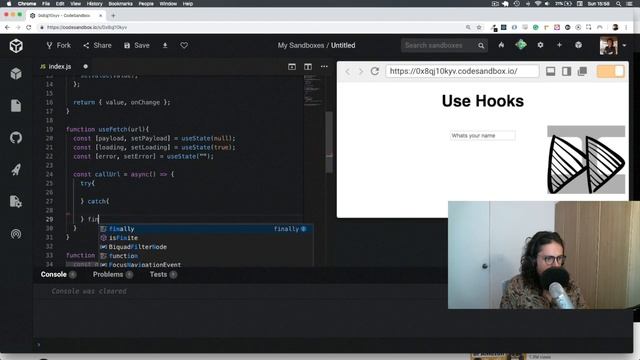Viewport: 640px width, 360px height.
Task: Open the Configuration files sidebar icon
Action: click(16, 201)
